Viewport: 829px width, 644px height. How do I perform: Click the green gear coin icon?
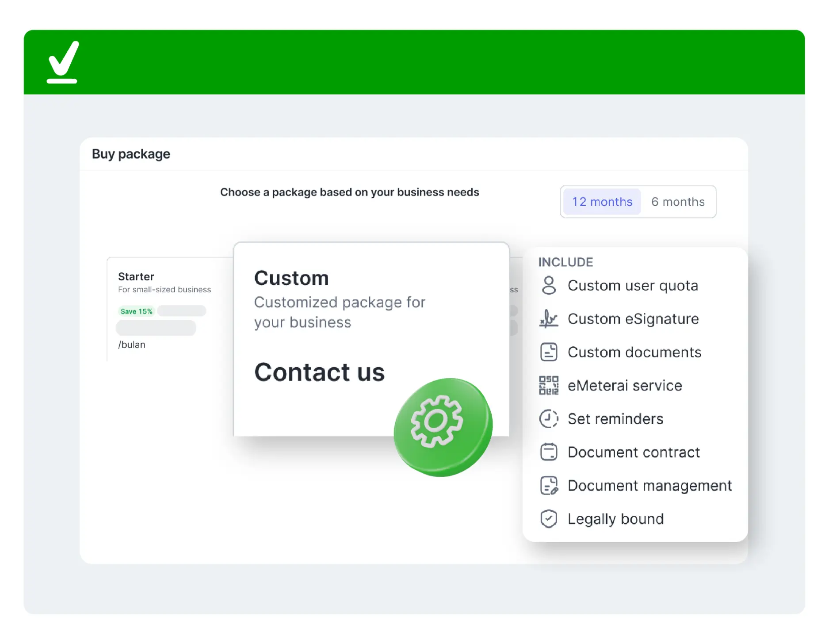pyautogui.click(x=443, y=427)
